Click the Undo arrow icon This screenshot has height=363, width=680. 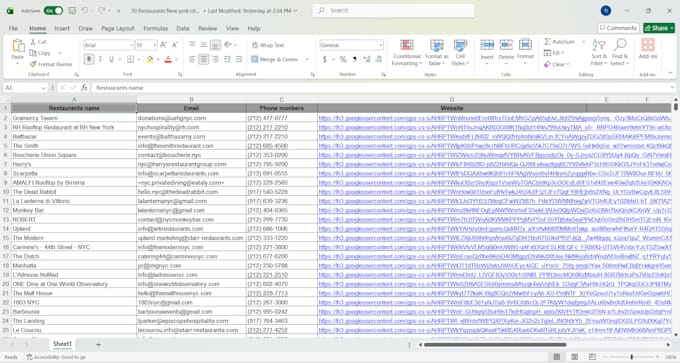85,10
